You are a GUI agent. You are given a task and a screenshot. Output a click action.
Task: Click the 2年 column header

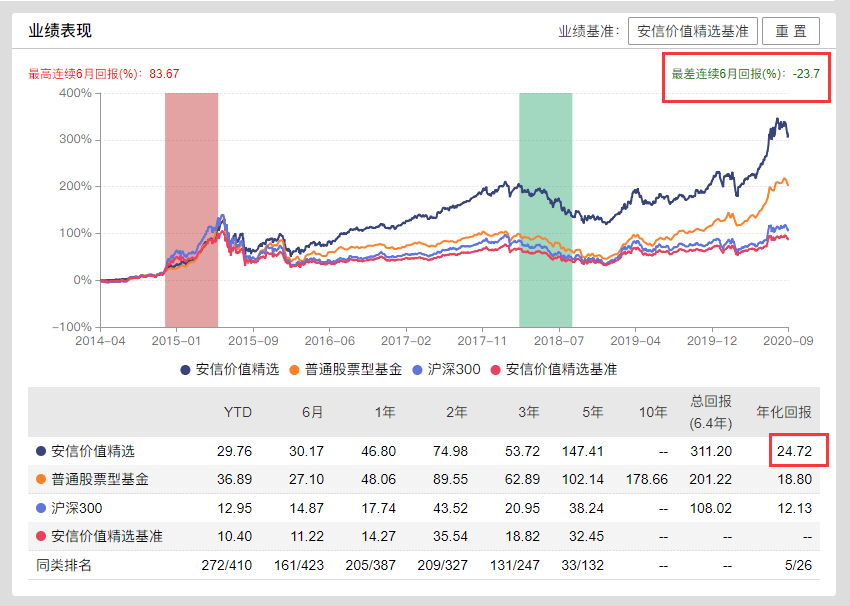click(x=457, y=412)
